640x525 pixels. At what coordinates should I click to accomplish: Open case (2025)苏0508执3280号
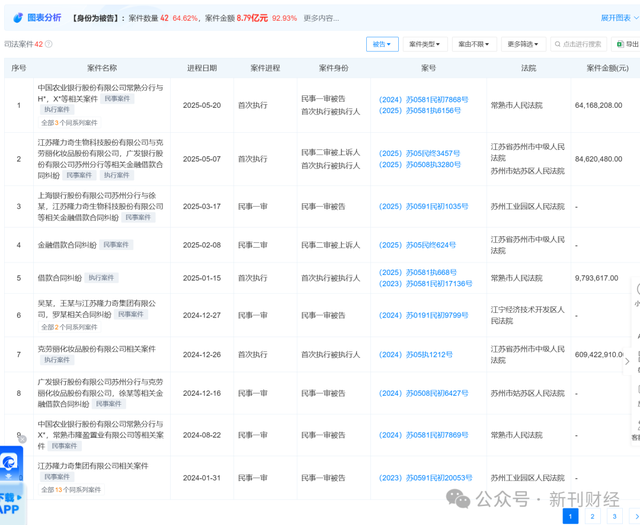click(x=420, y=165)
